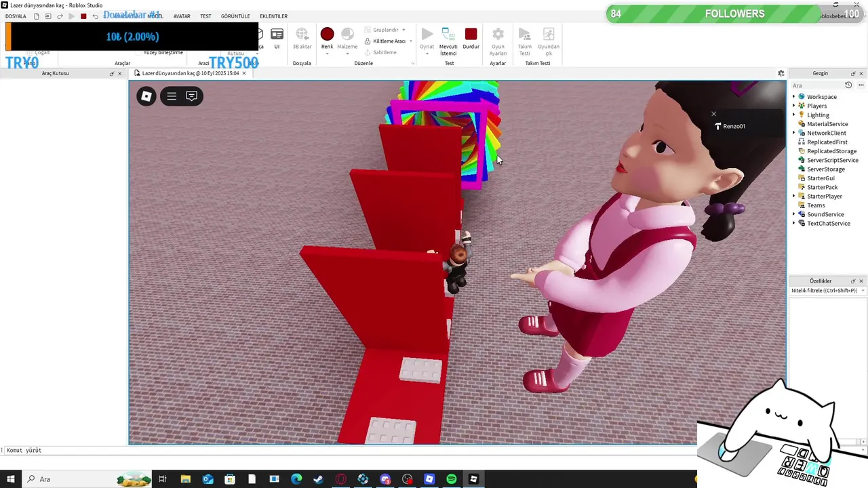The width and height of the screenshot is (868, 488).
Task: Open the Renk dropdown arrow
Action: click(x=327, y=54)
